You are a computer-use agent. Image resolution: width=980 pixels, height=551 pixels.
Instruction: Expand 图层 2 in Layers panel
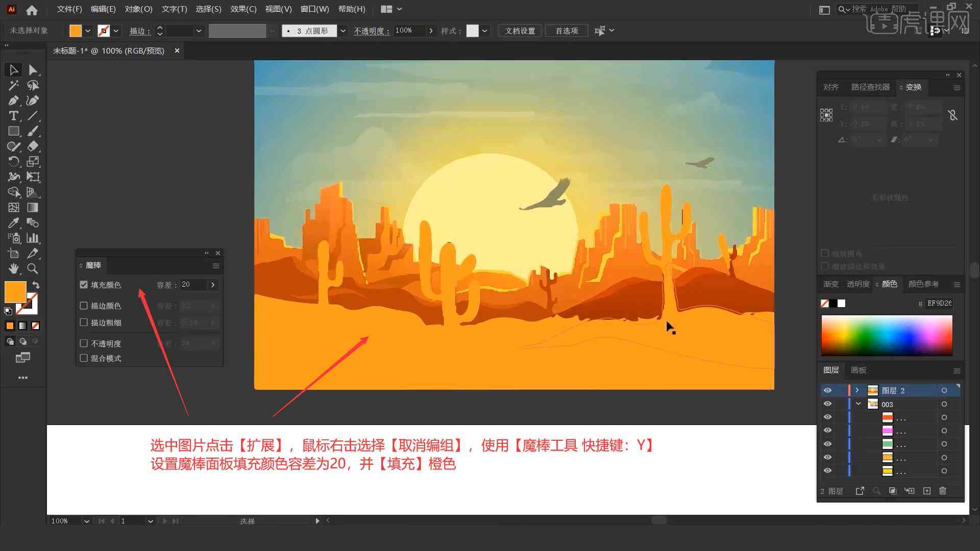857,390
